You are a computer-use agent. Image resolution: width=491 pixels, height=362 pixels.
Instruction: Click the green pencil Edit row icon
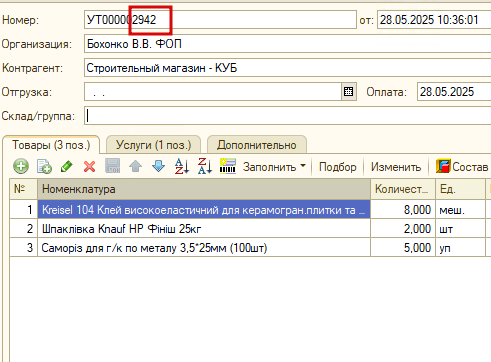[x=67, y=166]
